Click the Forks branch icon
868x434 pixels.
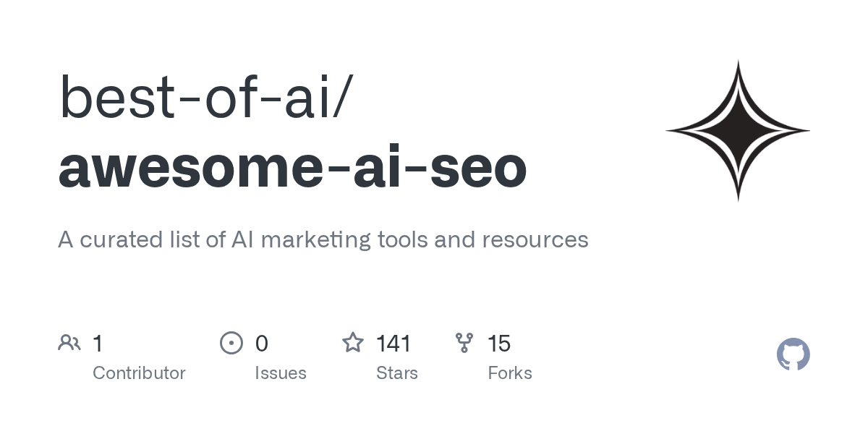tap(464, 343)
